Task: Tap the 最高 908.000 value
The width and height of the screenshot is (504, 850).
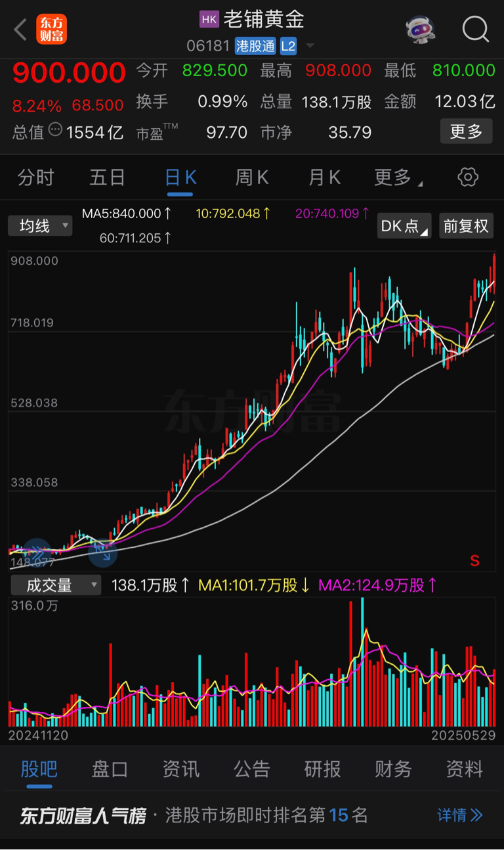Action: pyautogui.click(x=339, y=70)
